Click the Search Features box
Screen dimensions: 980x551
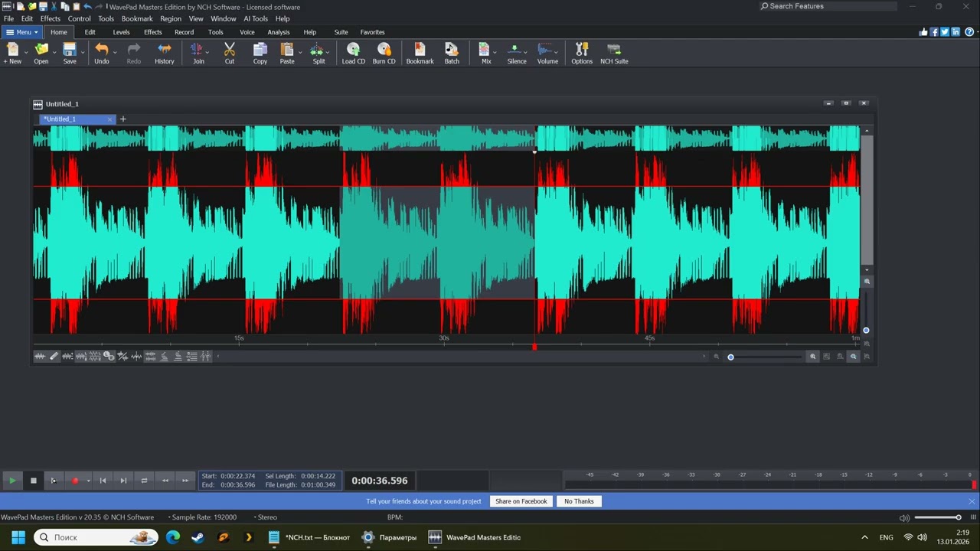coord(827,6)
